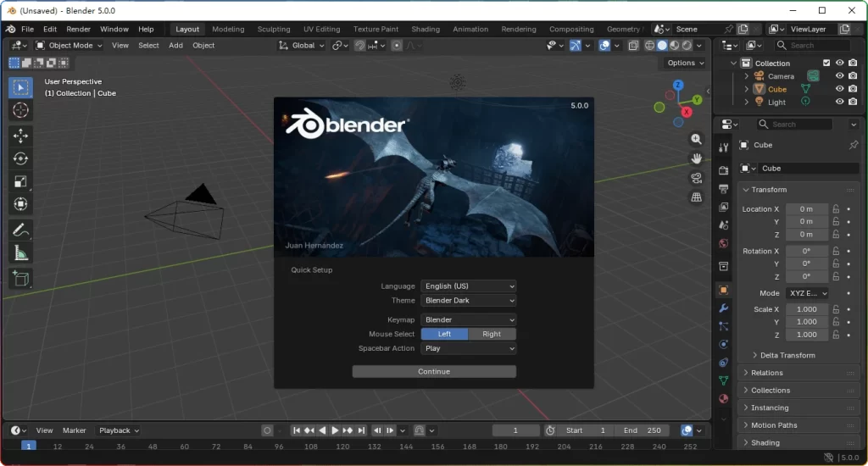Open the viewport Add menu
The height and width of the screenshot is (466, 868).
[x=175, y=46]
